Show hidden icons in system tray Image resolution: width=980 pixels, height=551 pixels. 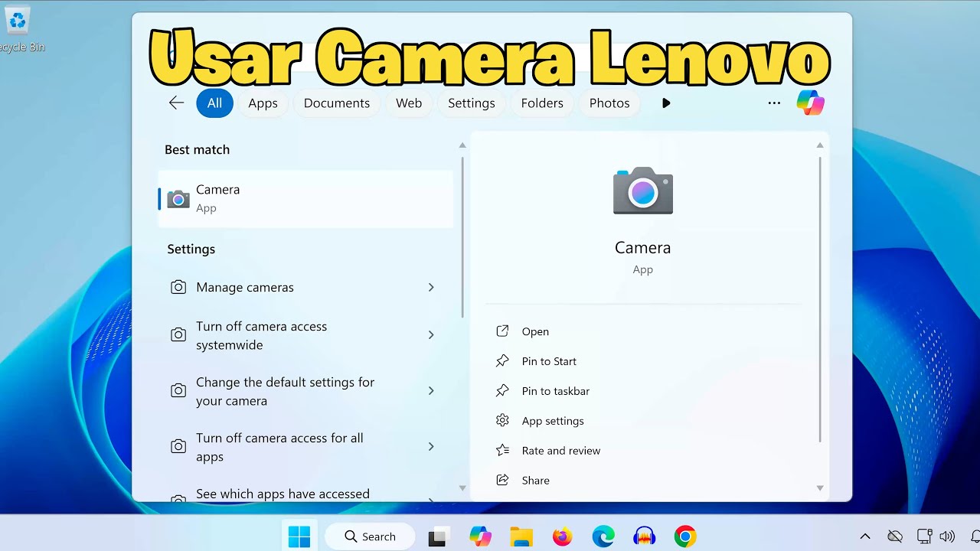pyautogui.click(x=865, y=536)
